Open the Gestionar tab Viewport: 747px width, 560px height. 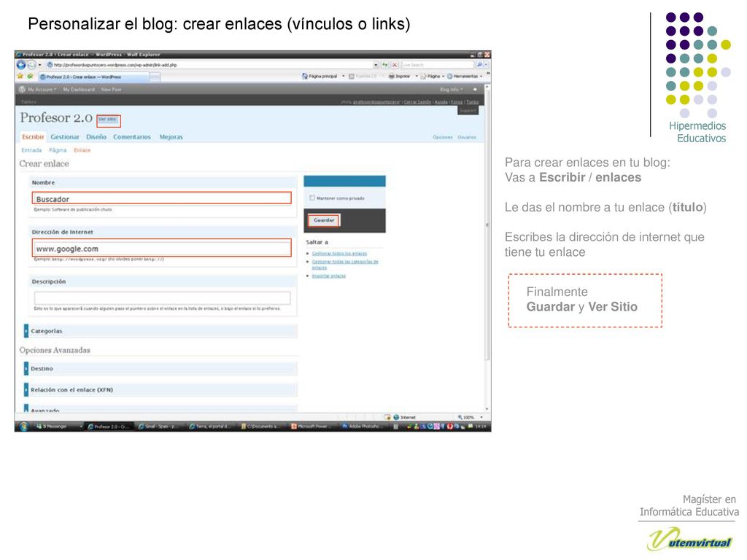click(65, 137)
